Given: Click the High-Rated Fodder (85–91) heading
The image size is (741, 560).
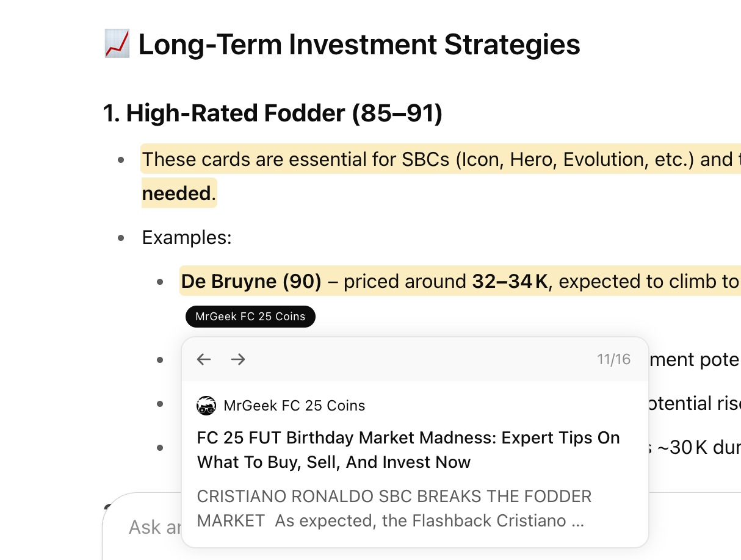Looking at the screenshot, I should 273,113.
